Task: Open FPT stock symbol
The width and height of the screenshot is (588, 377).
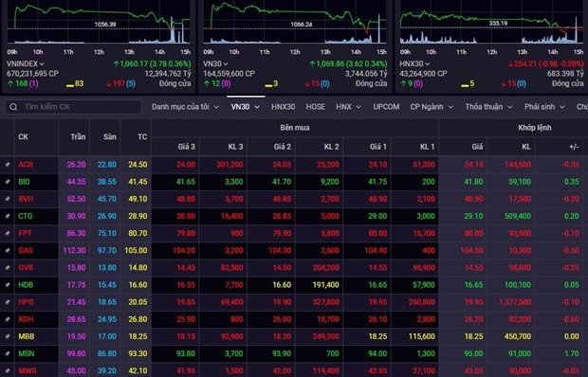Action: [25, 233]
